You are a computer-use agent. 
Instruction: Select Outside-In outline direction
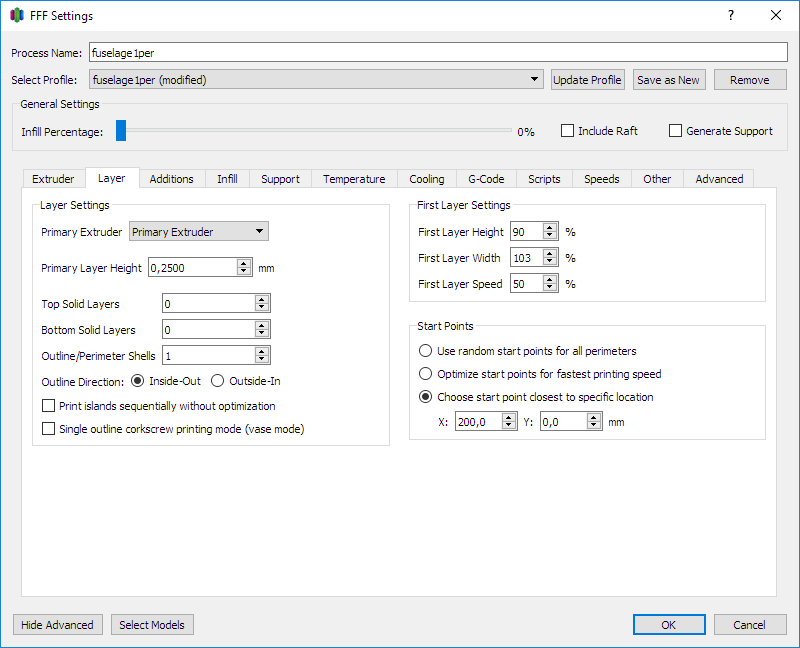[217, 381]
